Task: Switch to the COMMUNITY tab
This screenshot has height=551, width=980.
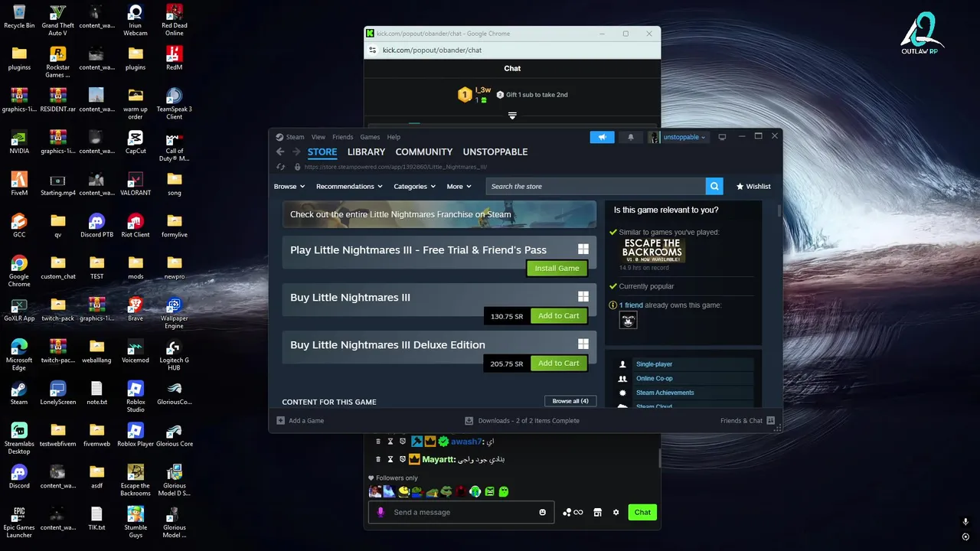Action: 424,152
